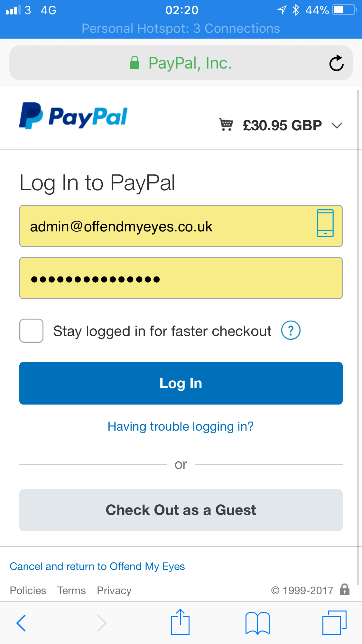Cancel and return to Offend My Eyes

(x=97, y=566)
